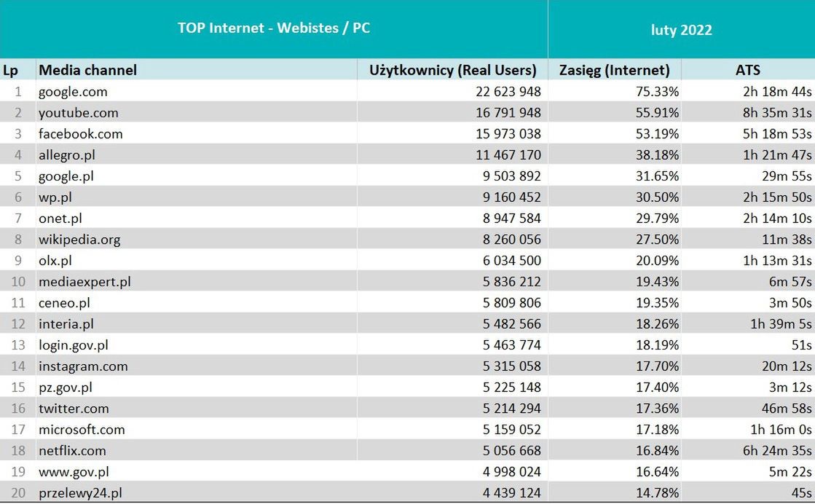The image size is (815, 504).
Task: Click the "Lp" header cell
Action: [10, 70]
